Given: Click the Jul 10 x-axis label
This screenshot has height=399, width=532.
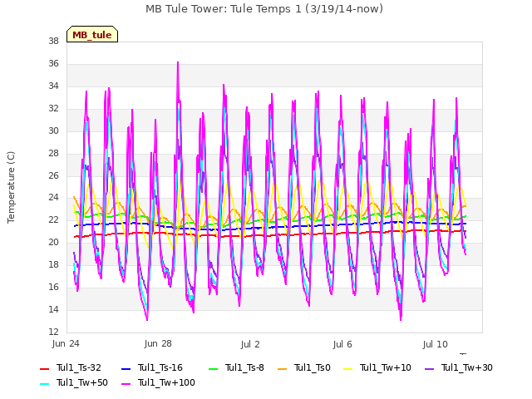Looking at the screenshot, I should coord(435,344).
